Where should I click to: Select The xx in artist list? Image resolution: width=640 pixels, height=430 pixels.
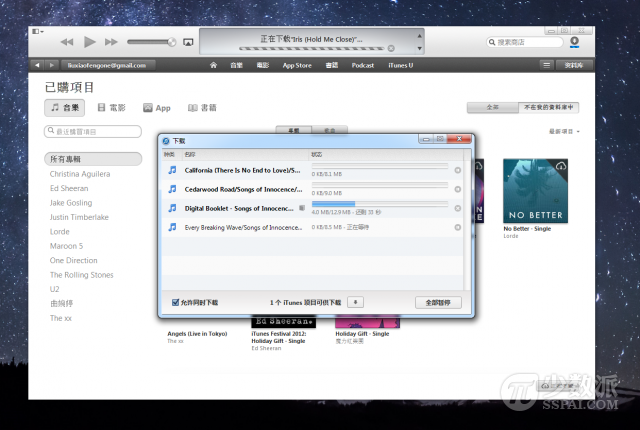click(61, 318)
